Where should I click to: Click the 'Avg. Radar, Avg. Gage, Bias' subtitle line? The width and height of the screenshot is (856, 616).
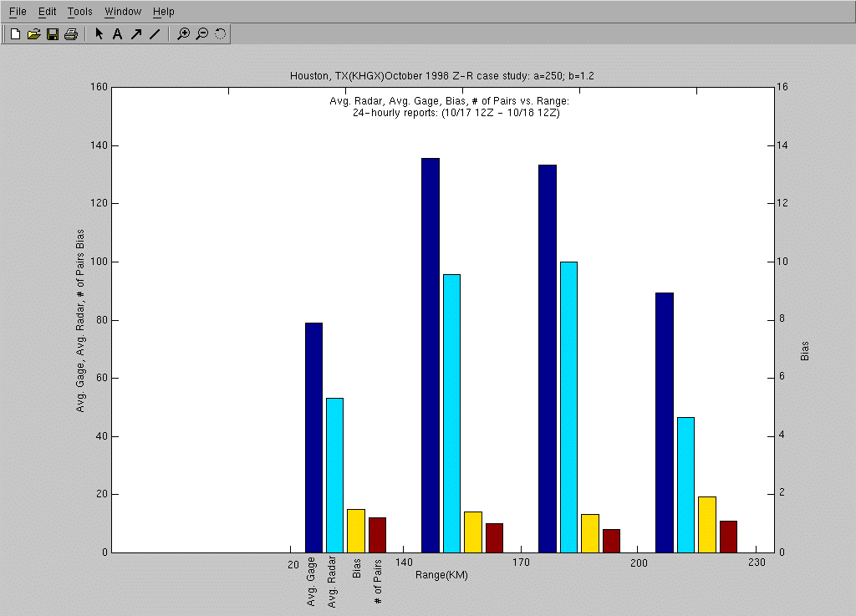coord(449,101)
